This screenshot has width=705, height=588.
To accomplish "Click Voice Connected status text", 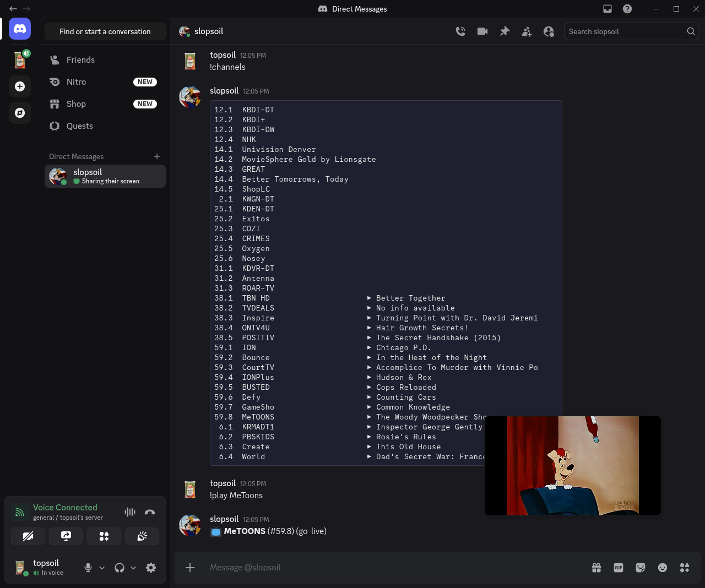I will [65, 508].
